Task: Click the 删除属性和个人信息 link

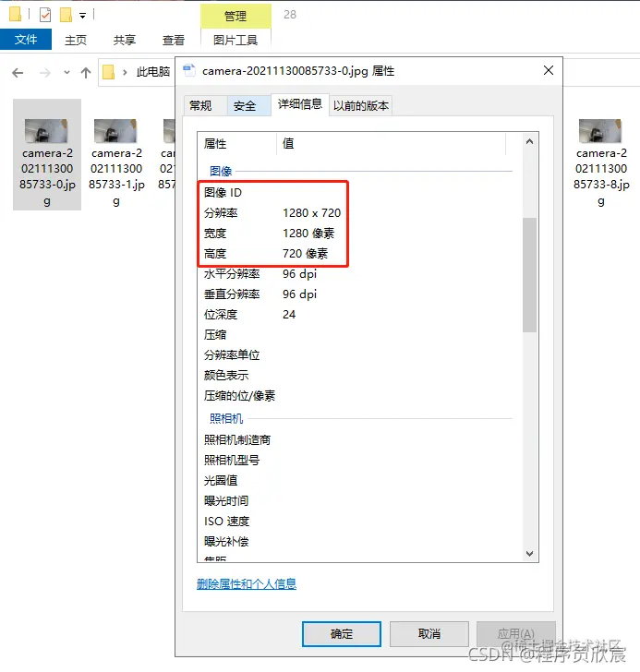Action: pyautogui.click(x=247, y=583)
